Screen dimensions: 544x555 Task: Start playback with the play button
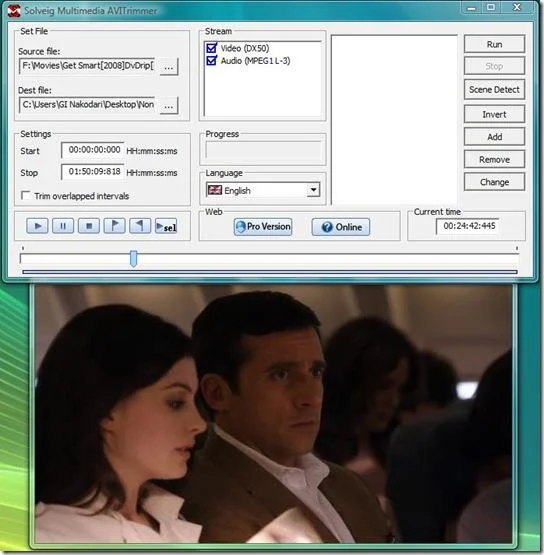(37, 226)
